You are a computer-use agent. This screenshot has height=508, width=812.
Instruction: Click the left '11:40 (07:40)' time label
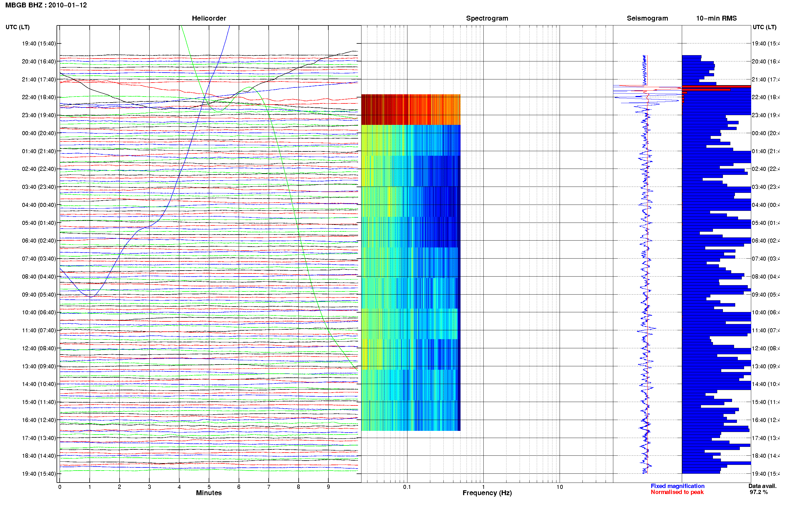coord(39,330)
